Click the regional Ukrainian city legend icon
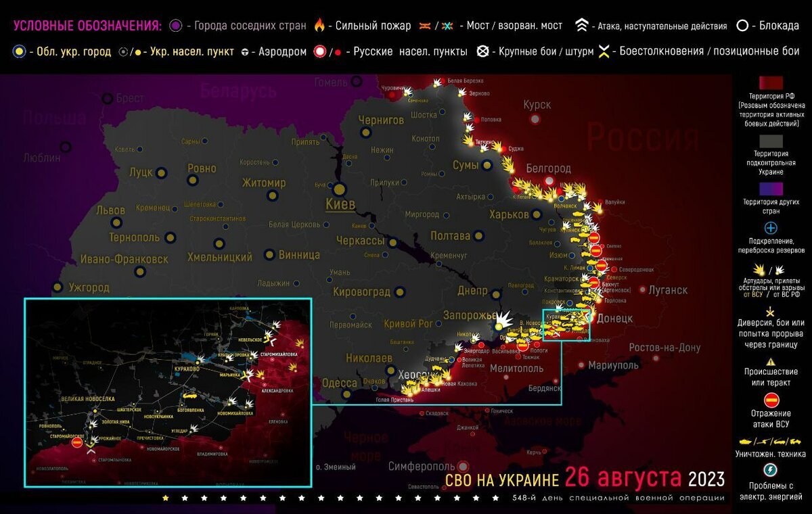 (x=18, y=51)
